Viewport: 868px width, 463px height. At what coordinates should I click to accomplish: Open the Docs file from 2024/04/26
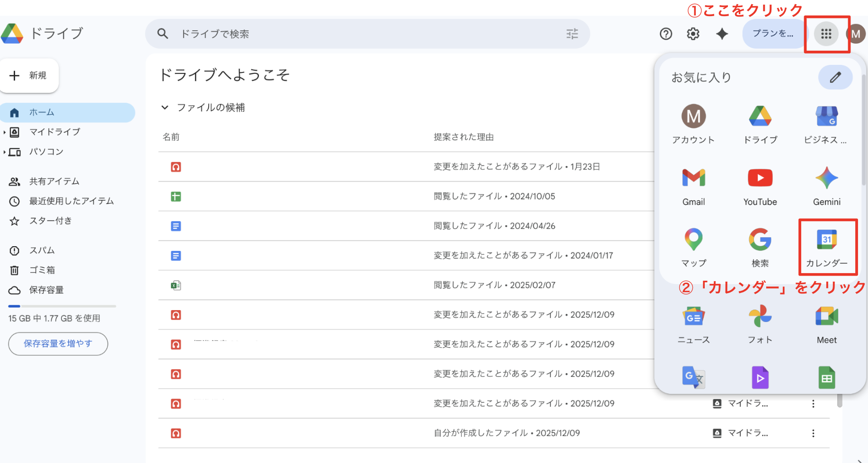406,226
